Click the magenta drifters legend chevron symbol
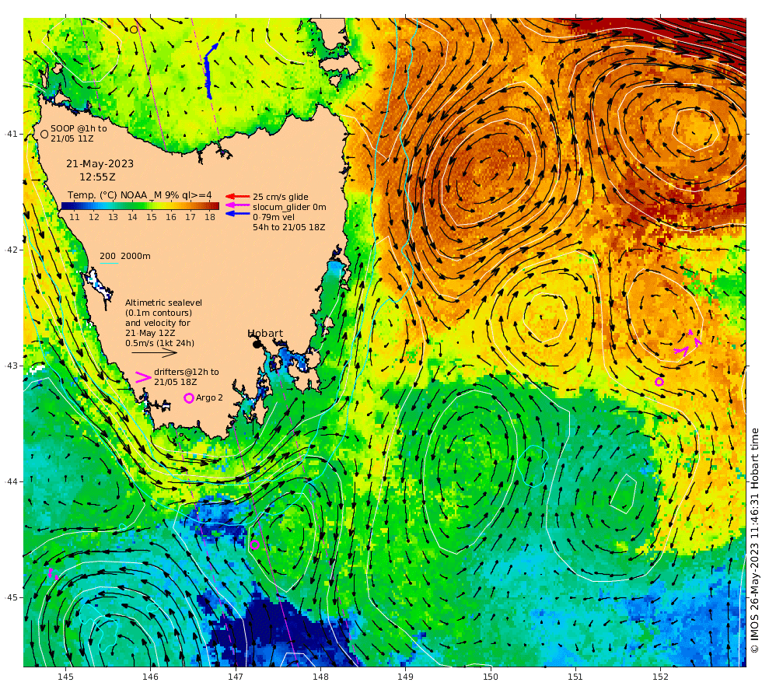The height and width of the screenshot is (700, 762). point(143,377)
